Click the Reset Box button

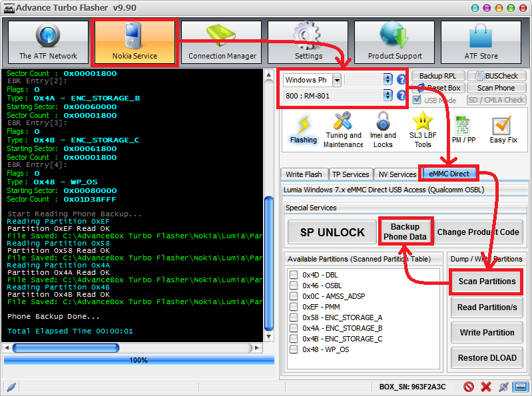[437, 88]
